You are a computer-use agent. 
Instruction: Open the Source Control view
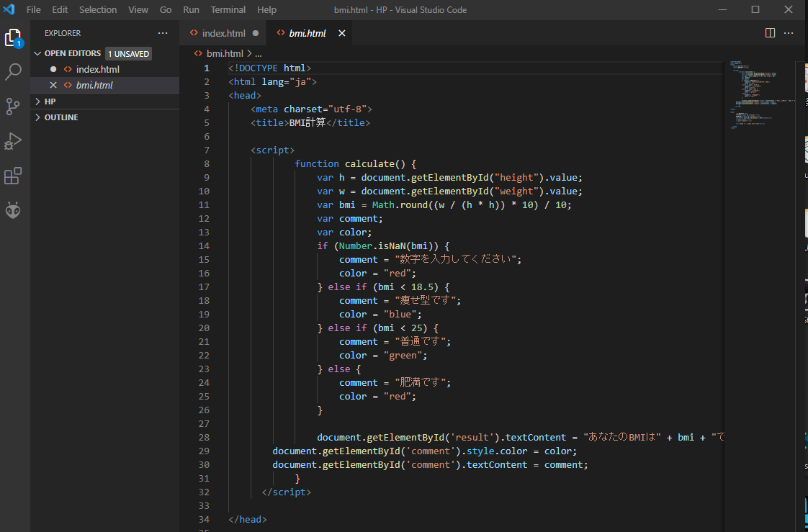click(x=14, y=106)
